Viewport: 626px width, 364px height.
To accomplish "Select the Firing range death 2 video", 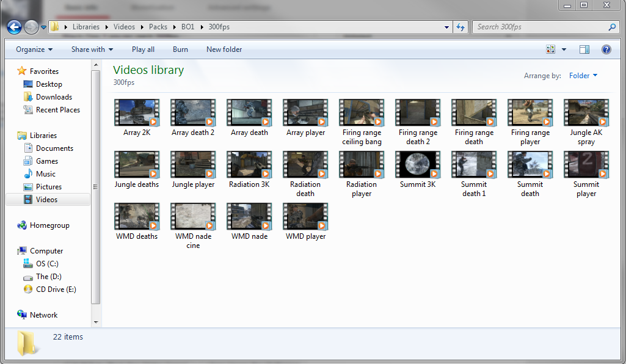I will click(418, 123).
